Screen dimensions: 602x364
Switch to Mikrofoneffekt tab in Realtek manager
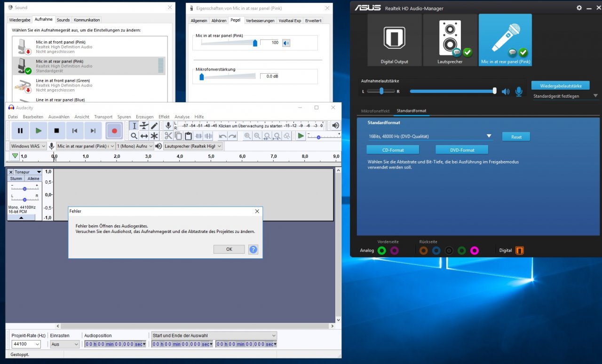coord(375,111)
